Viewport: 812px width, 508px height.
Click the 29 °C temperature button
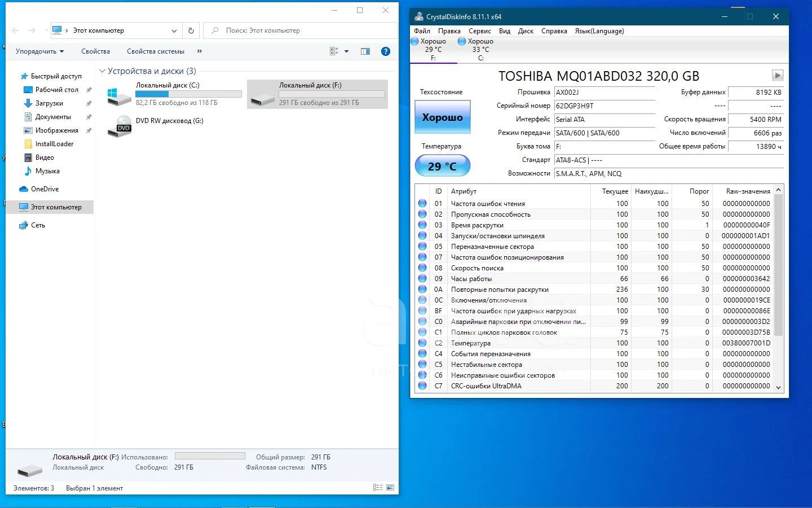point(443,166)
